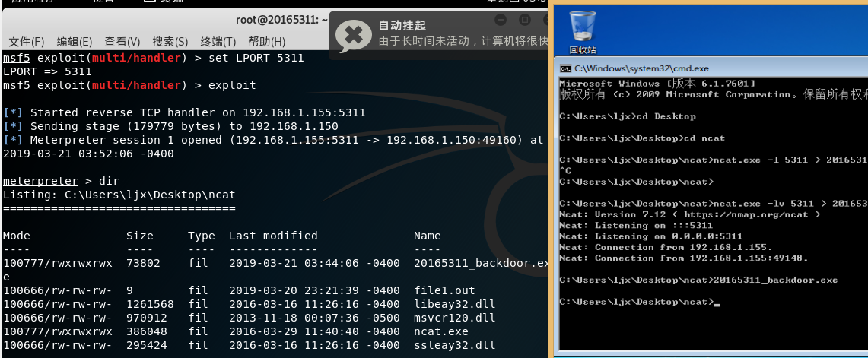Image resolution: width=868 pixels, height=358 pixels.
Task: Click file name ssleay32.dll
Action: 454,345
